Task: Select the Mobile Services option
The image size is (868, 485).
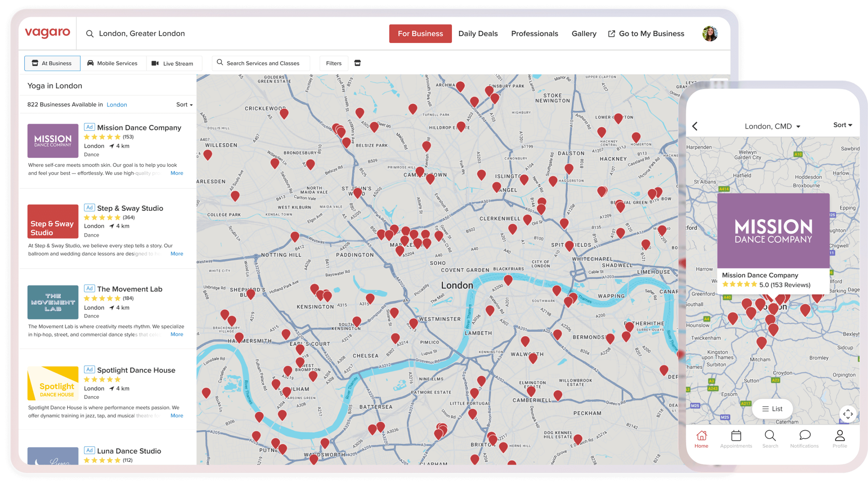Action: point(113,63)
